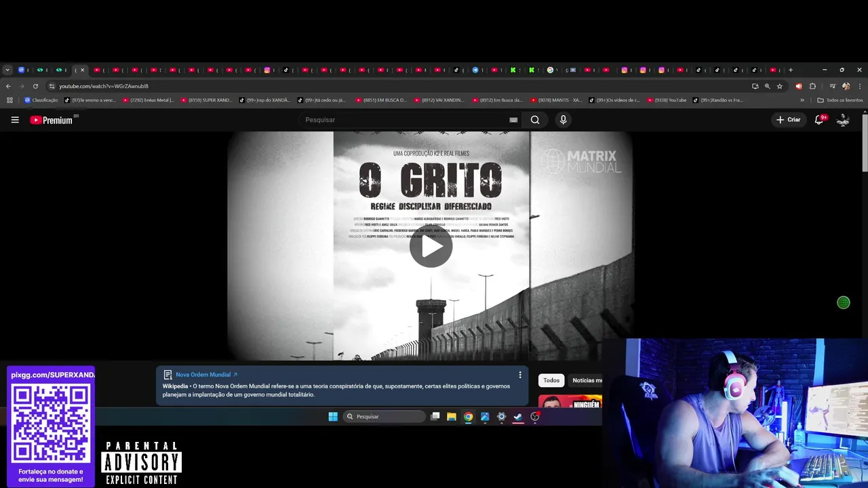Open the NINGUÉM recommended video thumbnail
This screenshot has width=868, height=488.
pyautogui.click(x=570, y=401)
